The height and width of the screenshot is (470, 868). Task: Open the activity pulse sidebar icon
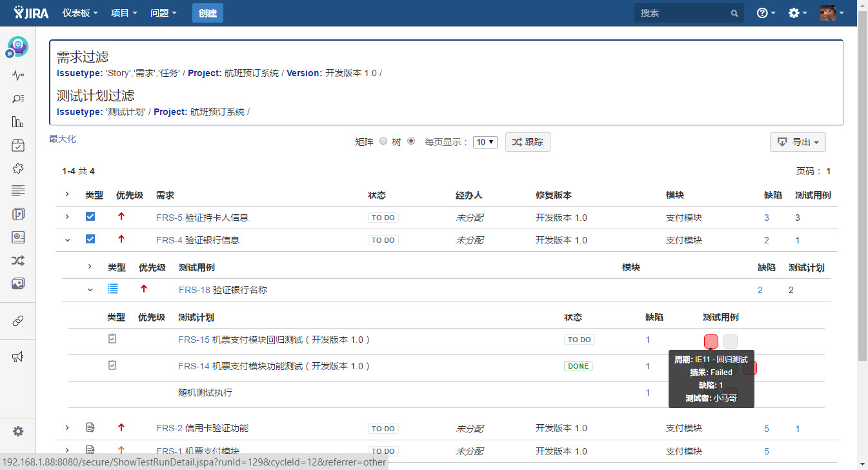click(18, 76)
